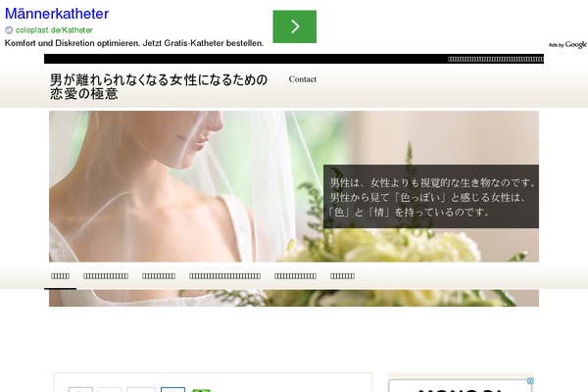588x392 pixels.
Task: Visit the coloplast.de/Katheter URL link
Action: 54,30
